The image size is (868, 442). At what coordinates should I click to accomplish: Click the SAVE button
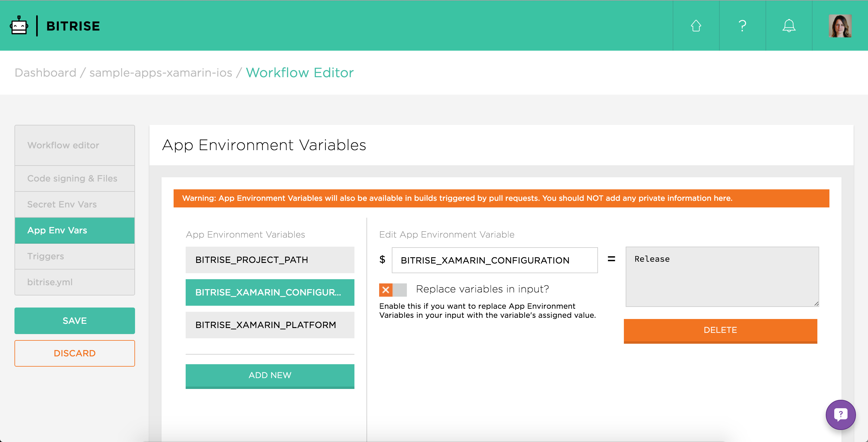pyautogui.click(x=75, y=320)
